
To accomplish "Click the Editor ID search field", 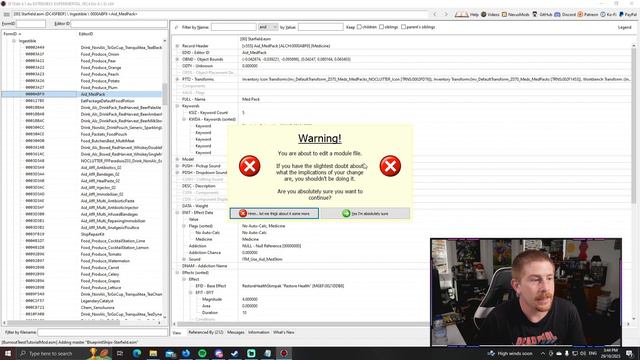I will (x=119, y=24).
